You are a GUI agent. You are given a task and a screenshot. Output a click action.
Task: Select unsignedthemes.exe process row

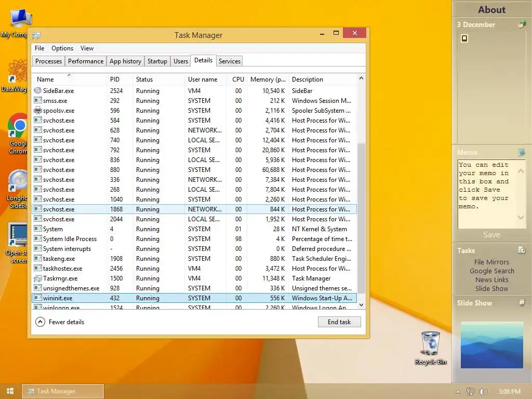pyautogui.click(x=194, y=288)
